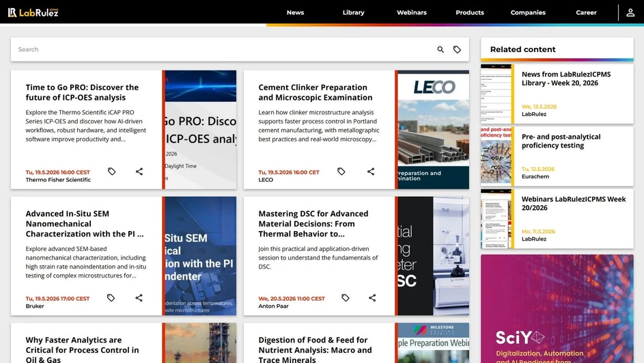The image size is (644, 363).
Task: Click Thermo Fisher Scientific company name
Action: pyautogui.click(x=58, y=180)
